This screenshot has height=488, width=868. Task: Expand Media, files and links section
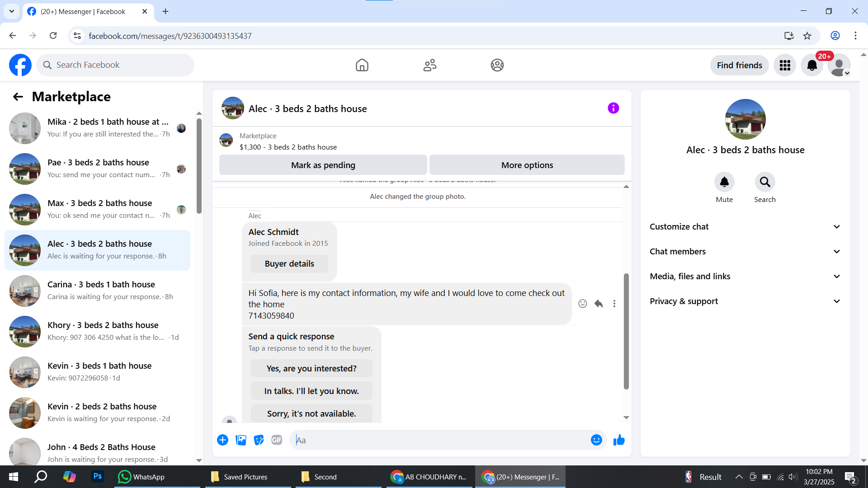(745, 277)
